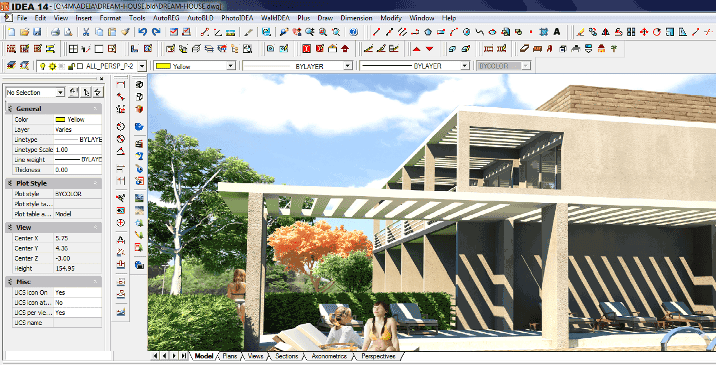Toggle the UCS icon at origin value

78,302
